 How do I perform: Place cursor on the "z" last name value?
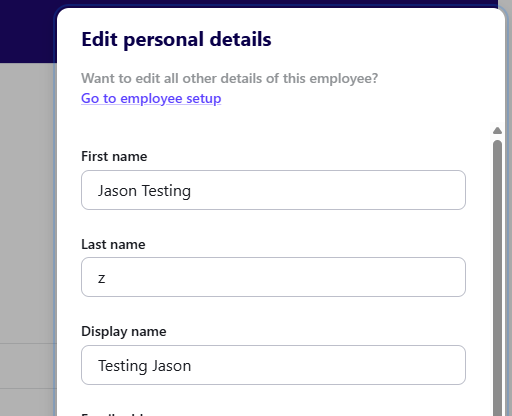(x=102, y=278)
